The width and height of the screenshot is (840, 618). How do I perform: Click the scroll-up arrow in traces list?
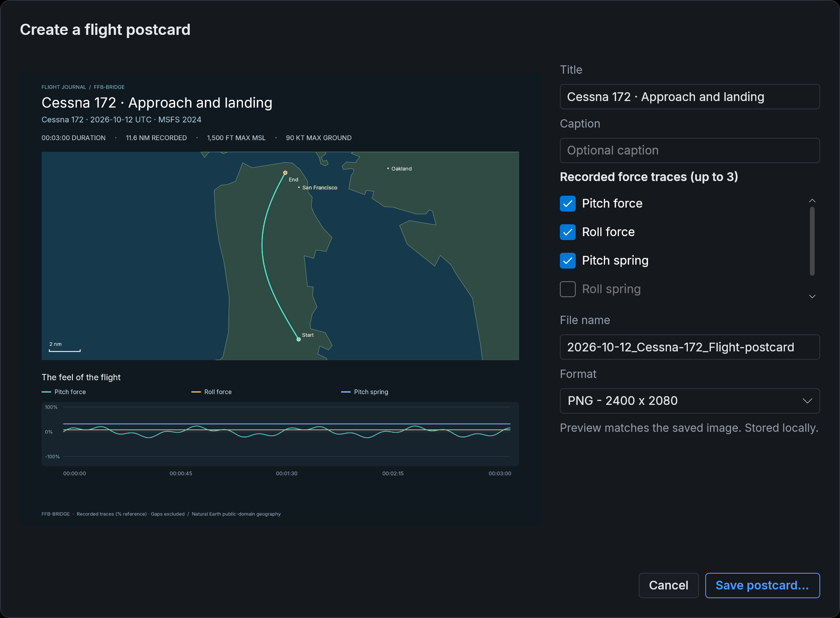click(812, 201)
